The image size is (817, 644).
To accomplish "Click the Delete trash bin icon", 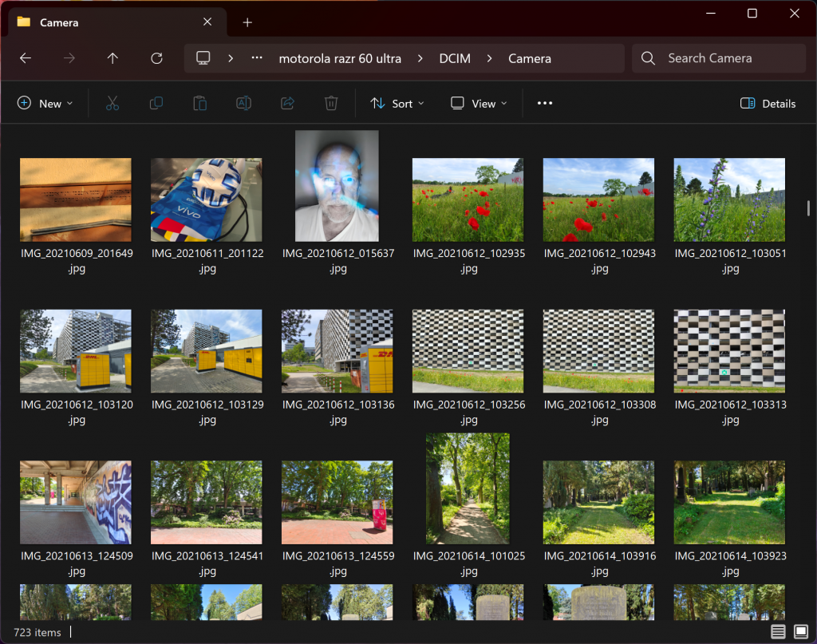I will pos(331,103).
